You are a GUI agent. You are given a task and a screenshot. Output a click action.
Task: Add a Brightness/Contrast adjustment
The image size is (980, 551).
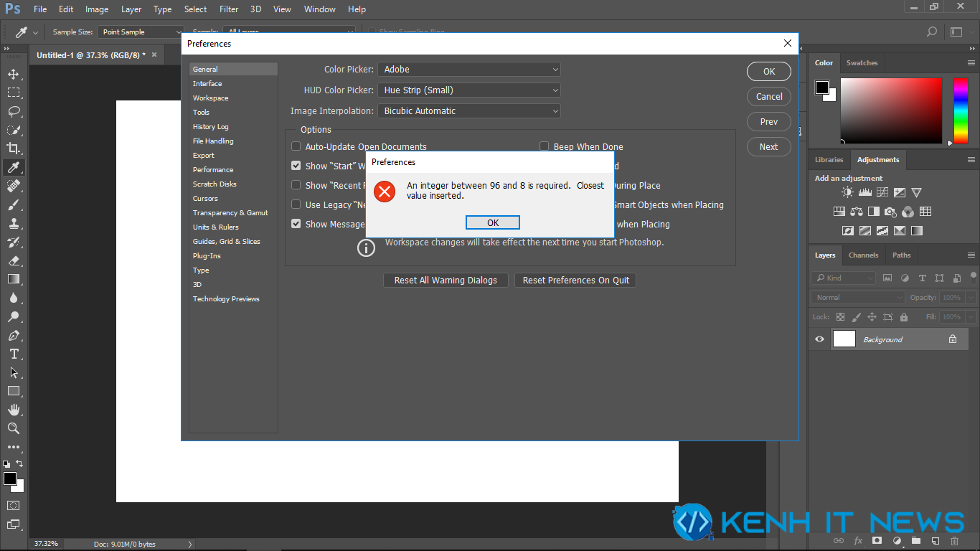(848, 192)
